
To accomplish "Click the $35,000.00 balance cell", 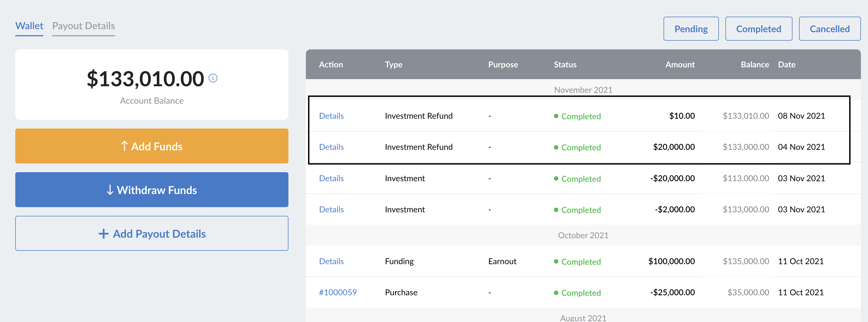I will pyautogui.click(x=748, y=292).
